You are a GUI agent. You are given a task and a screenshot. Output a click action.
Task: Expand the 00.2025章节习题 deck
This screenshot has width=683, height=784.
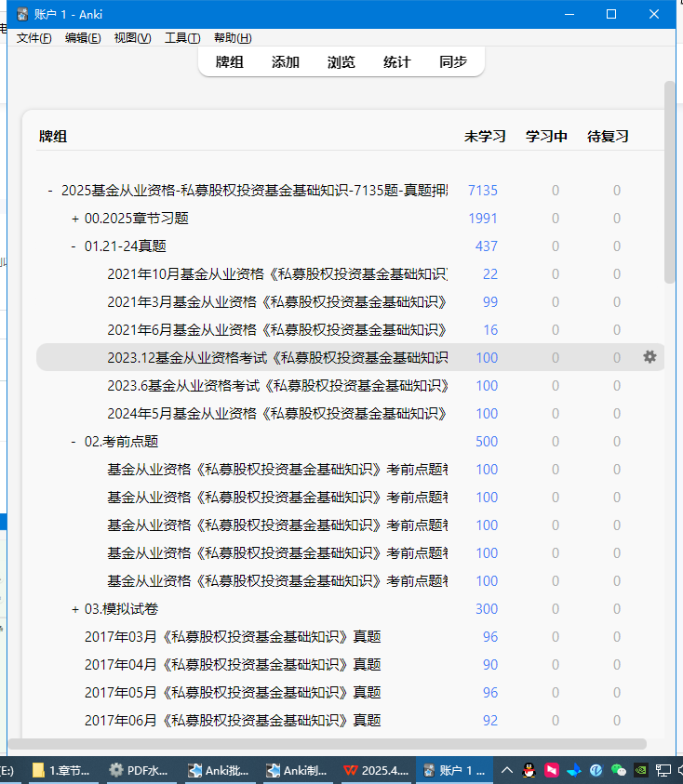[x=75, y=219]
